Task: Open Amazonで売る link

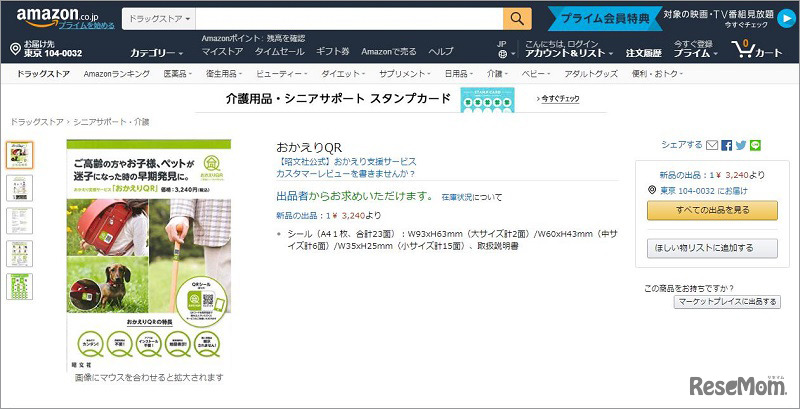Action: pos(389,52)
